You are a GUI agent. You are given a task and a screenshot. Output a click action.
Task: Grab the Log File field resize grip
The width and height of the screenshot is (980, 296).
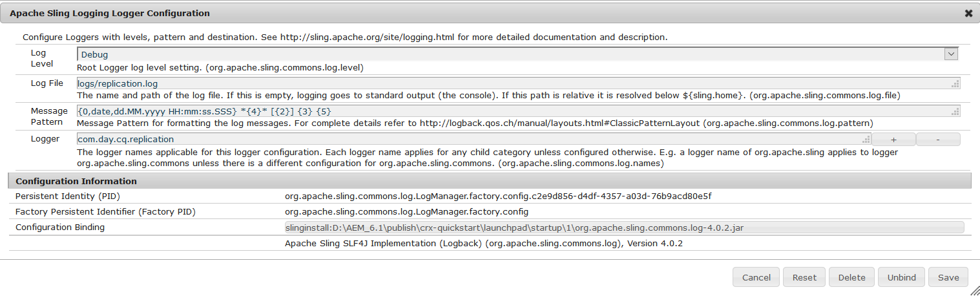click(955, 85)
